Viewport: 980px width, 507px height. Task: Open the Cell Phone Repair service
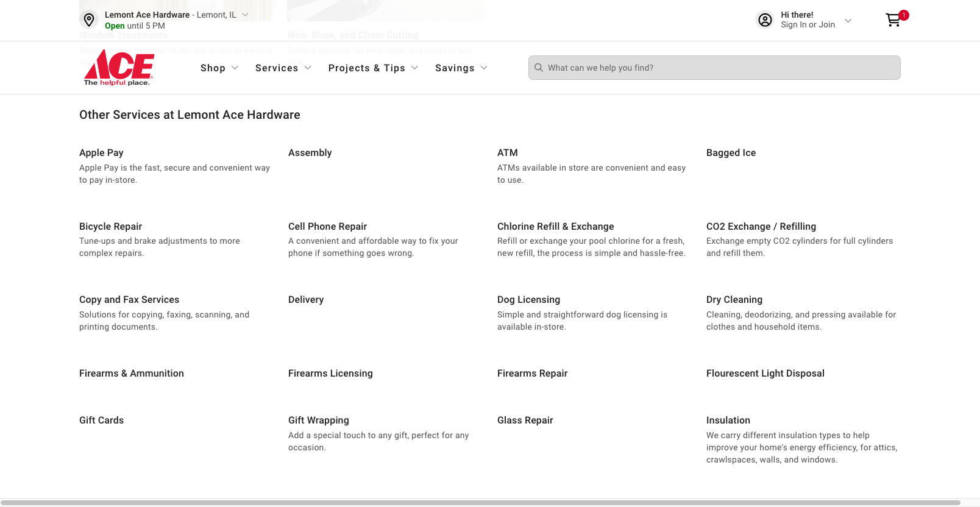point(327,227)
